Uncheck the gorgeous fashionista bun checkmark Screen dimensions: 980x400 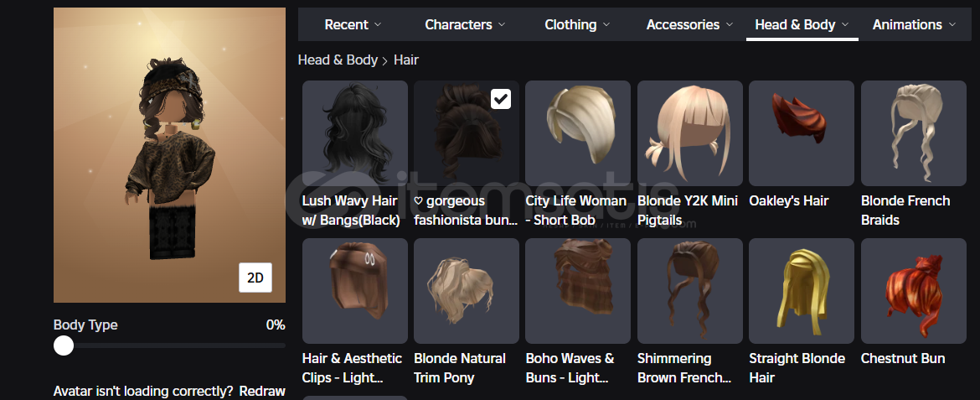[501, 98]
